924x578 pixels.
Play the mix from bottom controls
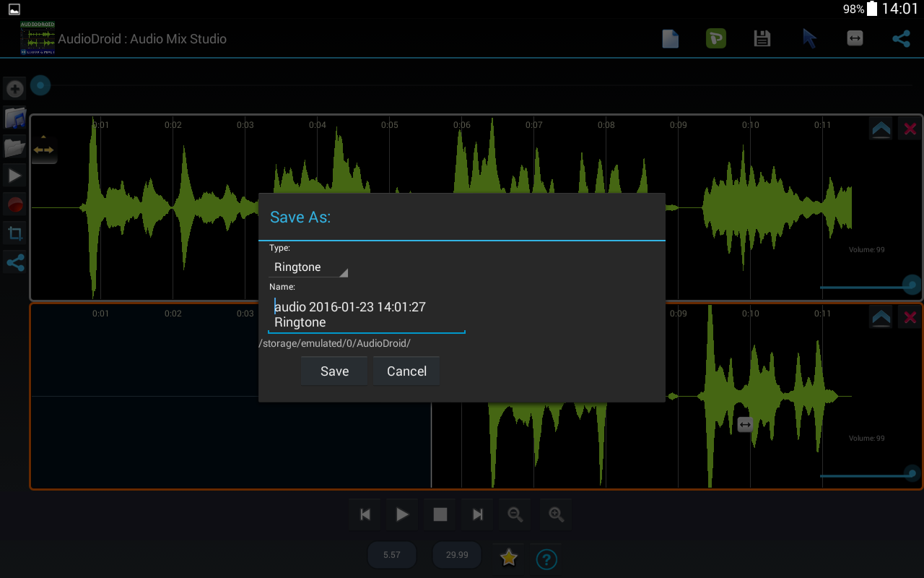click(x=403, y=514)
